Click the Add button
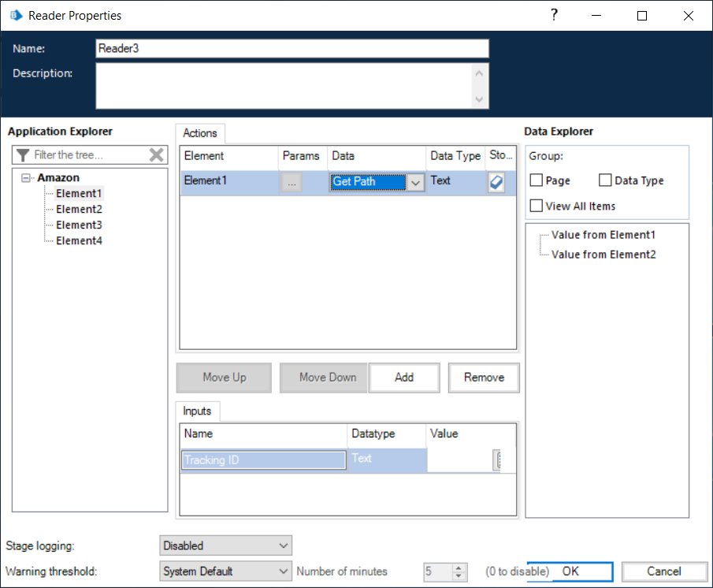This screenshot has width=713, height=588. [404, 378]
